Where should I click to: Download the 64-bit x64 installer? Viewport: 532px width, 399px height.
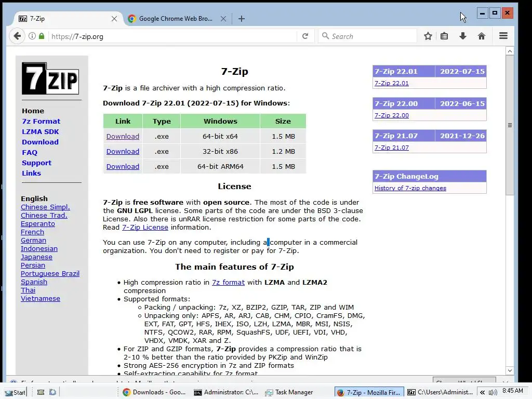[x=123, y=137]
